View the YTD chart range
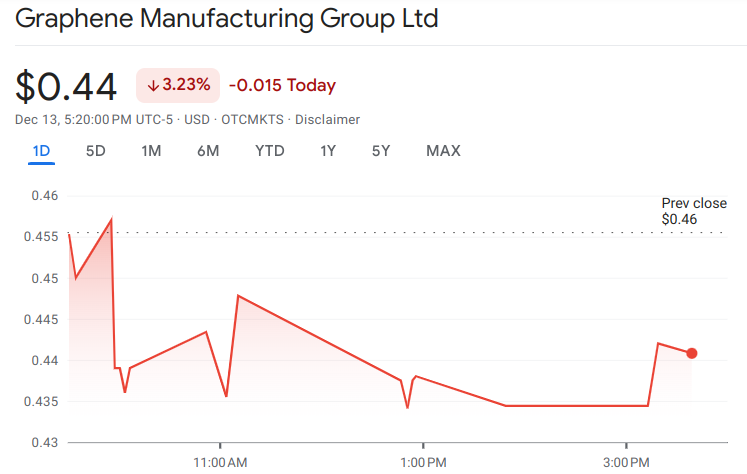The image size is (747, 474). pos(270,151)
